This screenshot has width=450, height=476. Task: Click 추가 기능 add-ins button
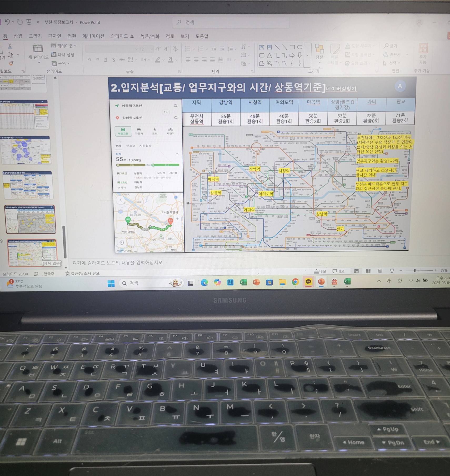click(423, 54)
